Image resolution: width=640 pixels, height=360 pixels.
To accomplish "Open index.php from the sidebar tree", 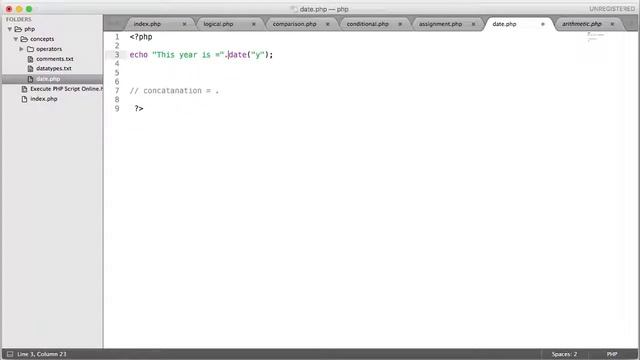I will (x=44, y=99).
